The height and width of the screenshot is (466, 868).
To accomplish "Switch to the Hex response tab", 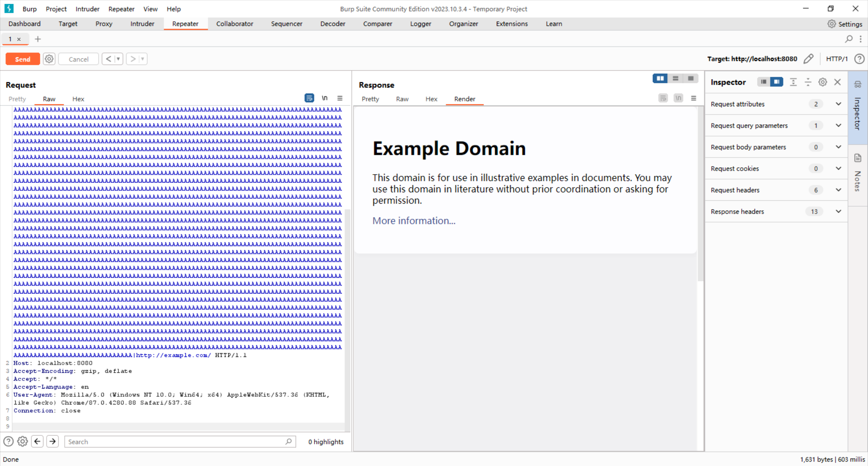I will pyautogui.click(x=431, y=99).
